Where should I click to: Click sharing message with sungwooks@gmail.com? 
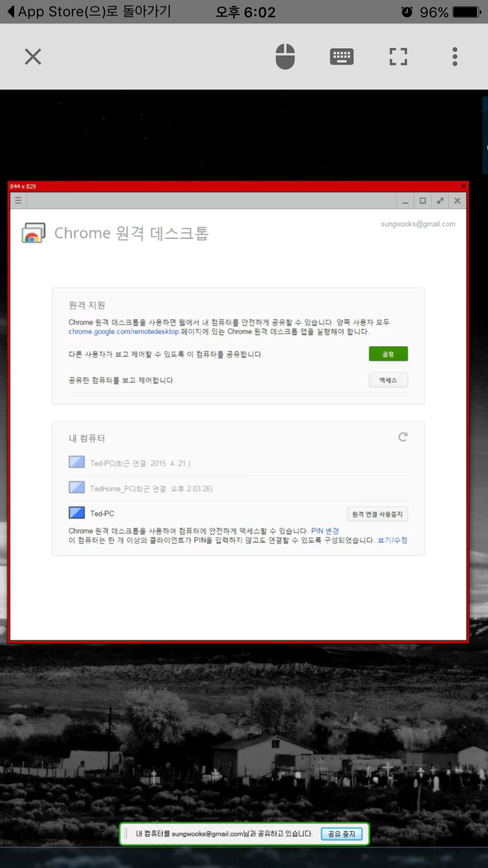pyautogui.click(x=224, y=834)
